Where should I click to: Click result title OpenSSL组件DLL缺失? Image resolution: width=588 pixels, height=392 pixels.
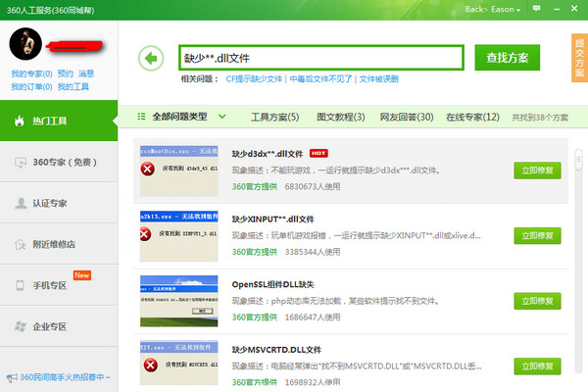click(273, 284)
